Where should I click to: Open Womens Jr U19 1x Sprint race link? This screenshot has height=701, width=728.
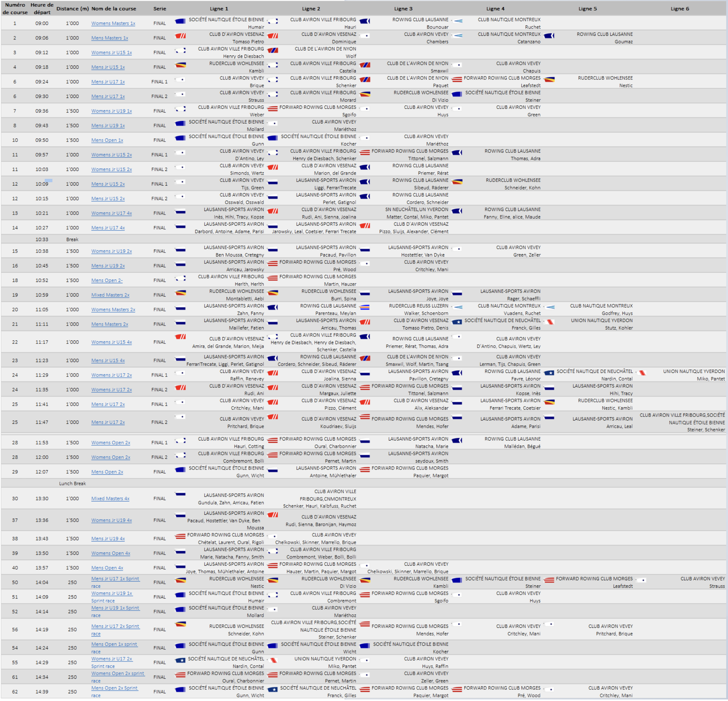[x=112, y=597]
